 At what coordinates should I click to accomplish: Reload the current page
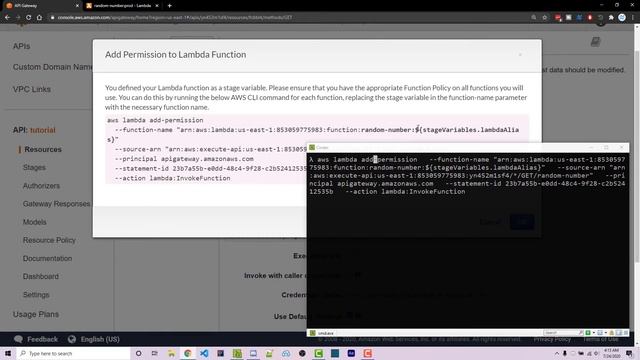point(29,18)
